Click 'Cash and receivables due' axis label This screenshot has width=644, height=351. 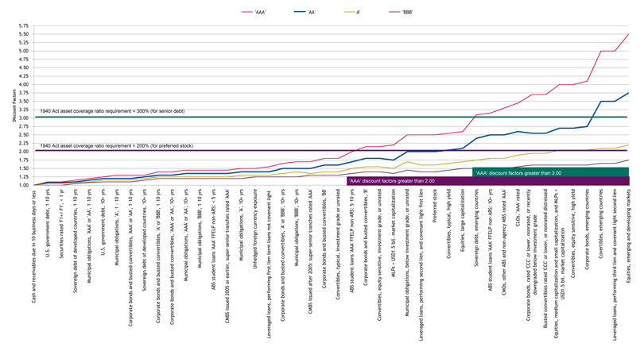(x=33, y=246)
